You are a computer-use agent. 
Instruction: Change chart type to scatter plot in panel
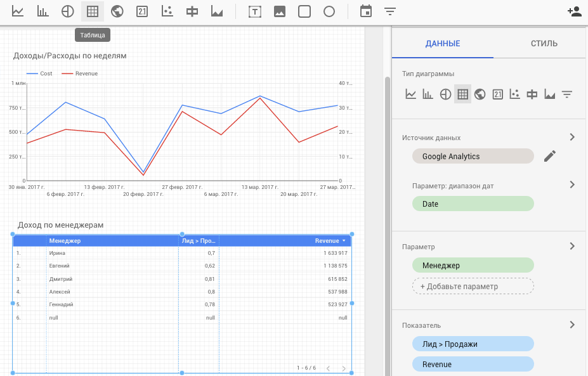[x=515, y=94]
